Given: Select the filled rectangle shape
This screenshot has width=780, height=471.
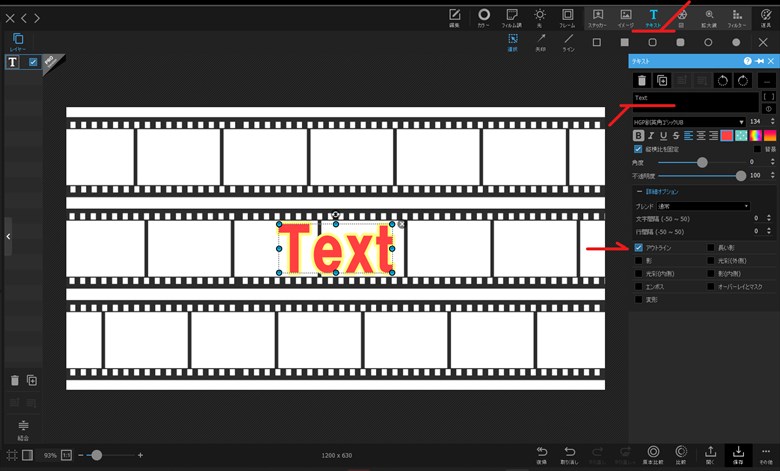Looking at the screenshot, I should pyautogui.click(x=624, y=42).
